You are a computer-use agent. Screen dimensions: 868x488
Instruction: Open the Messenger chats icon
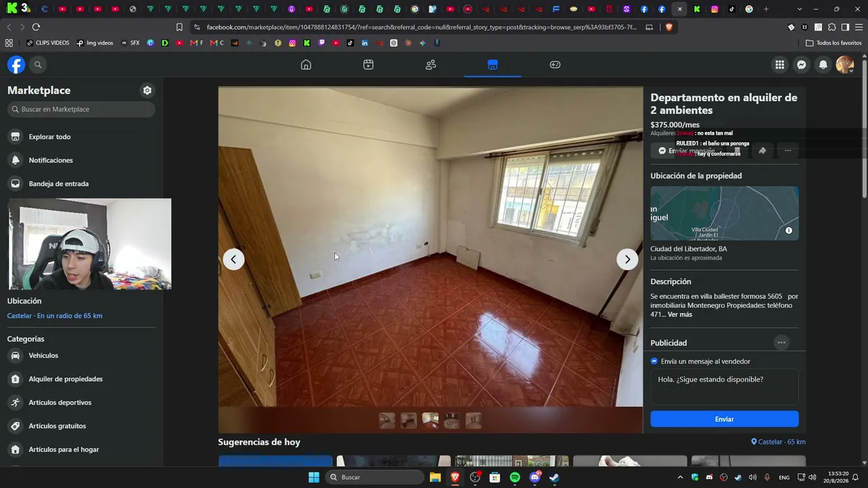point(802,64)
